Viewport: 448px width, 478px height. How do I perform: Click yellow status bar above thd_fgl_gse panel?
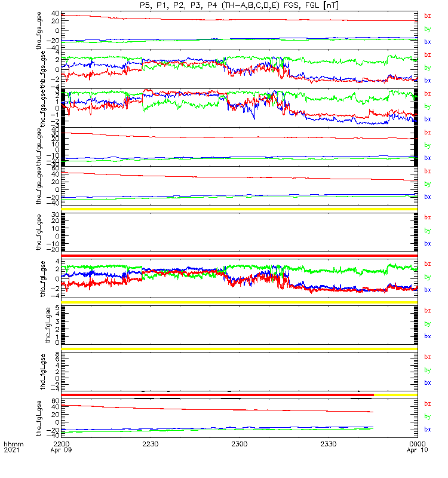[240, 349]
